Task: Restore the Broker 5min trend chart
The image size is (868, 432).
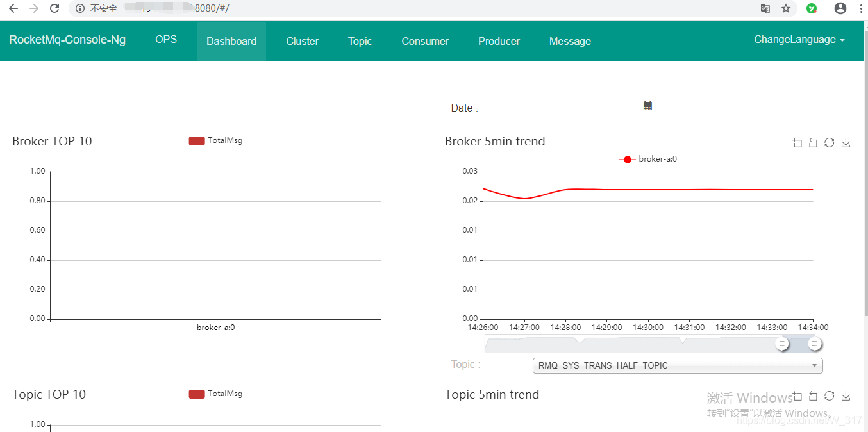Action: (829, 143)
